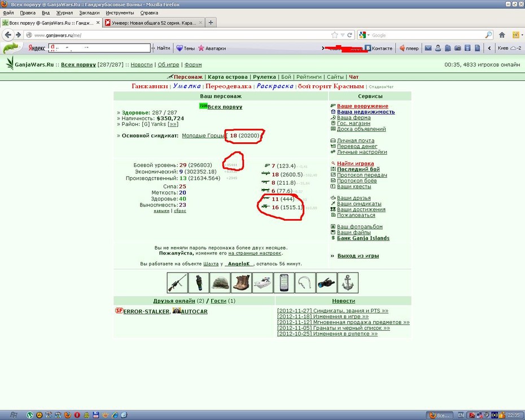Open friend ERROR-STALKER profile

(146, 312)
